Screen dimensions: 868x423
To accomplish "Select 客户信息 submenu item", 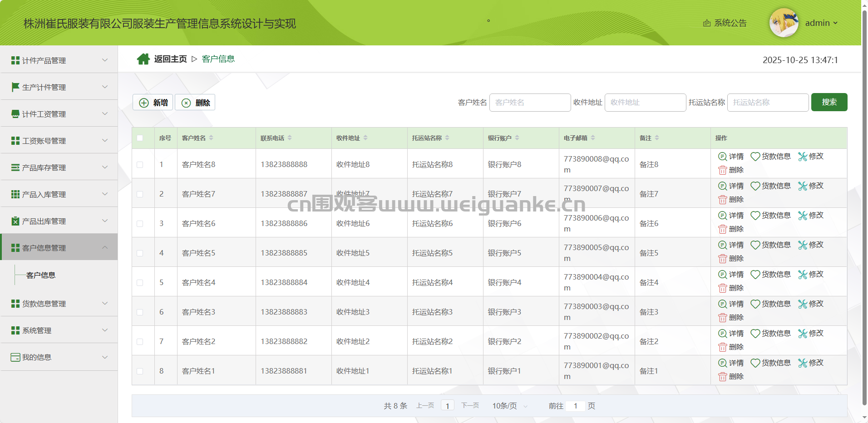I will click(x=41, y=275).
